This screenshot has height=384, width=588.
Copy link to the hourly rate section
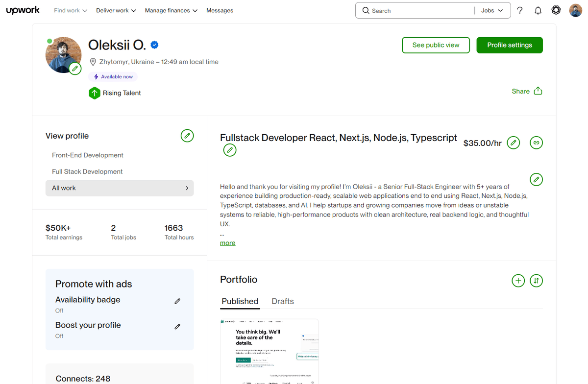coord(536,143)
